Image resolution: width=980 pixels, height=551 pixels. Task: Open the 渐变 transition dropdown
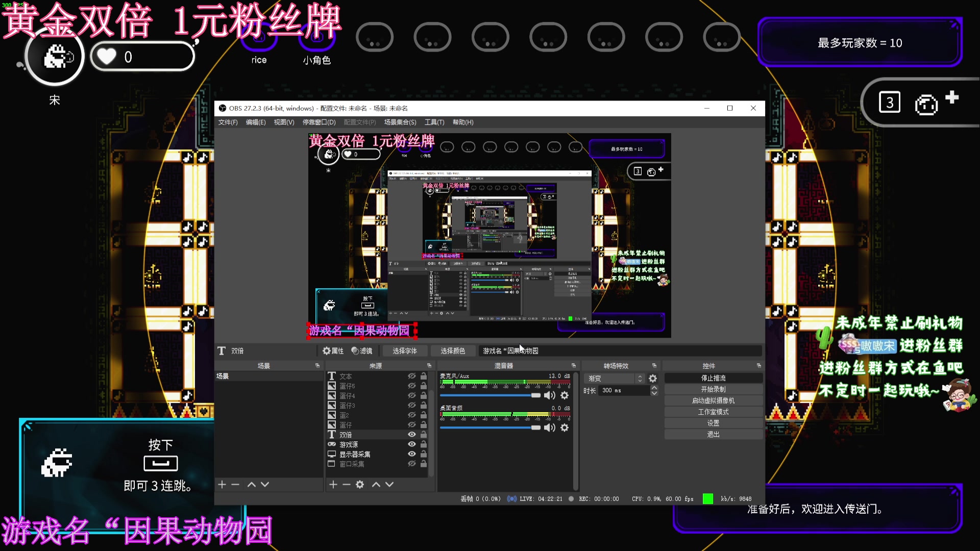pyautogui.click(x=610, y=379)
